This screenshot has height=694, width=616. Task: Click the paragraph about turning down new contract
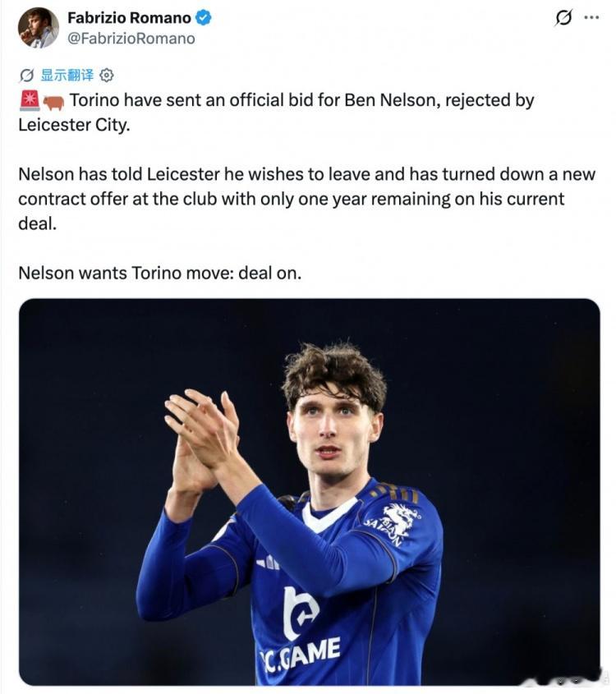[306, 200]
